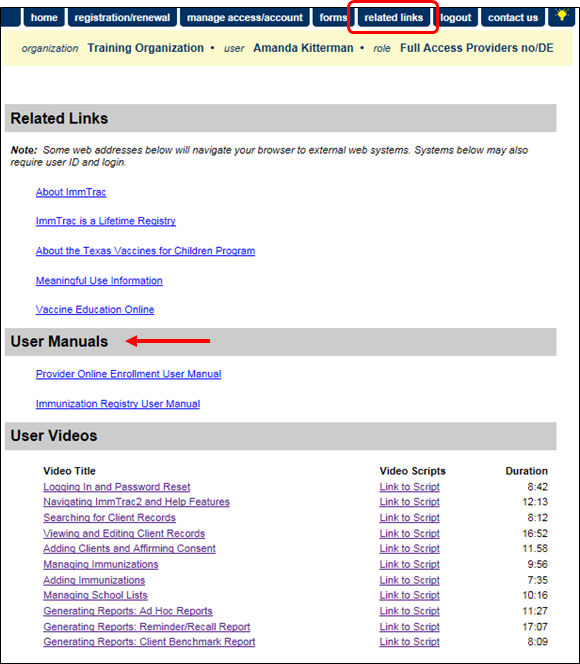Click the User Manuals section heading
The height and width of the screenshot is (664, 580).
(59, 341)
